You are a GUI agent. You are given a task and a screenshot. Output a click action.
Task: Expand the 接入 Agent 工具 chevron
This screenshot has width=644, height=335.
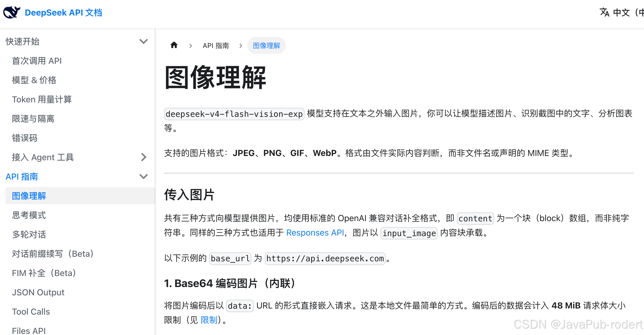tap(144, 157)
